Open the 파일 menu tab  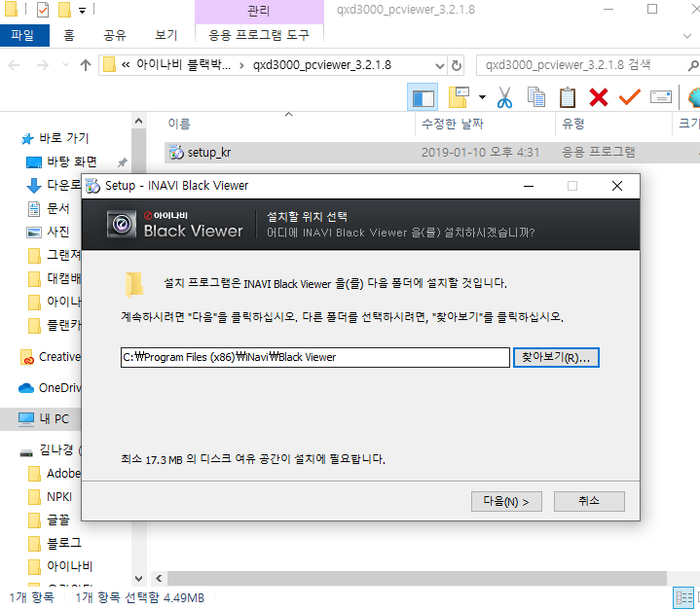click(22, 35)
